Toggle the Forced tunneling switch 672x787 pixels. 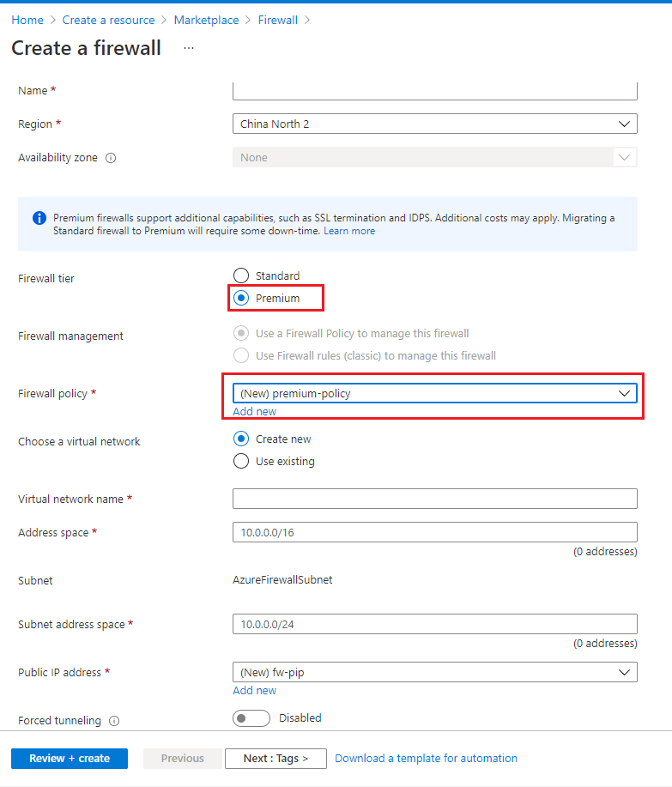pyautogui.click(x=251, y=718)
